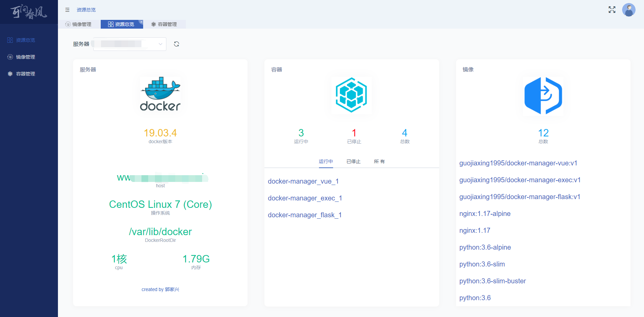644x317 pixels.
Task: Open 资源总览 in sidebar
Action: tap(29, 40)
